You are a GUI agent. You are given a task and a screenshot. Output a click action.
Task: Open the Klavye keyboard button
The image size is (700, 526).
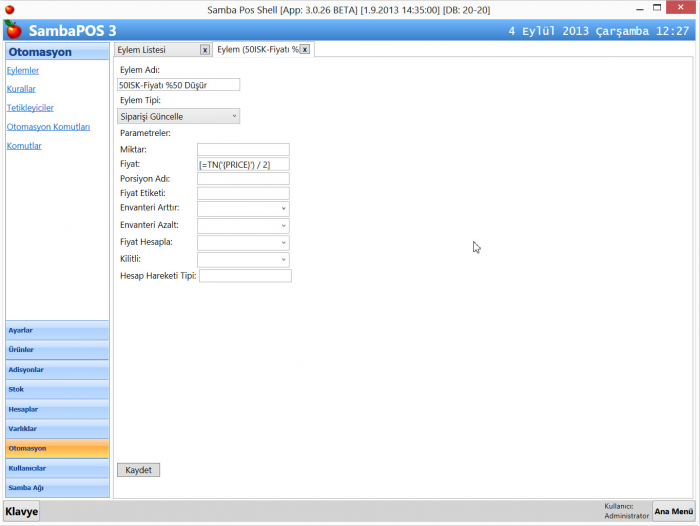[x=22, y=511]
